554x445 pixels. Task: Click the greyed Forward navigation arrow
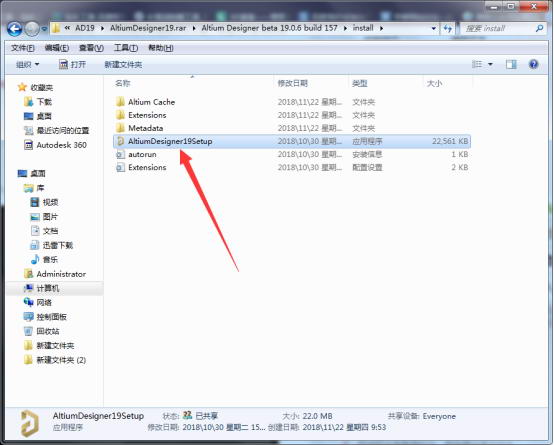(32, 29)
